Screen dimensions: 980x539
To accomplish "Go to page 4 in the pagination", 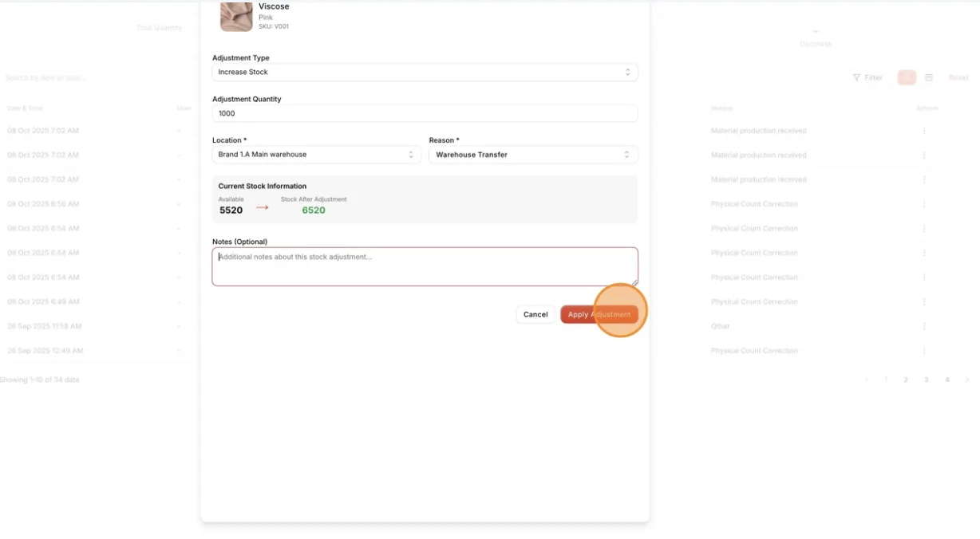I will tap(947, 380).
